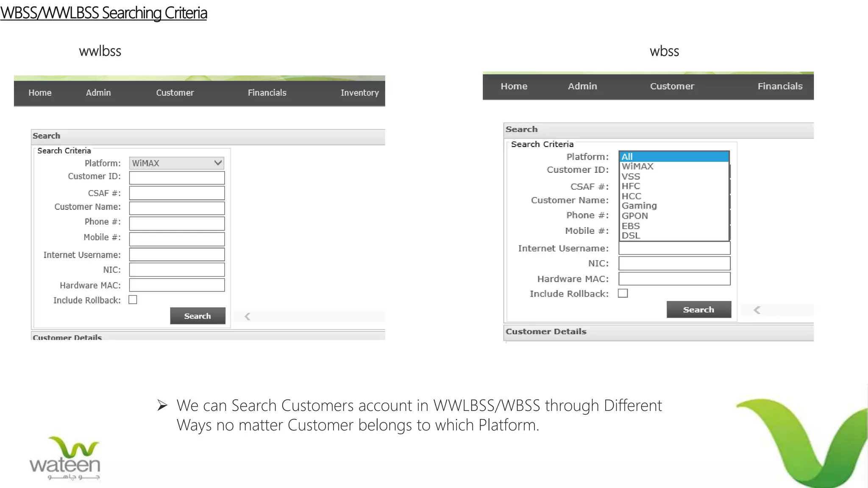The image size is (868, 488).
Task: Collapse wwlbss search panel with left chevron
Action: (x=248, y=316)
